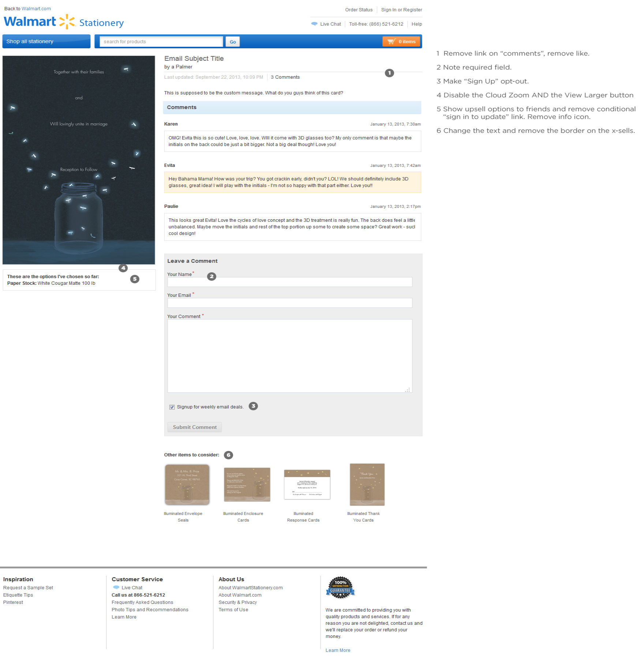Visit the Pinterest link under Inspiration

click(13, 602)
